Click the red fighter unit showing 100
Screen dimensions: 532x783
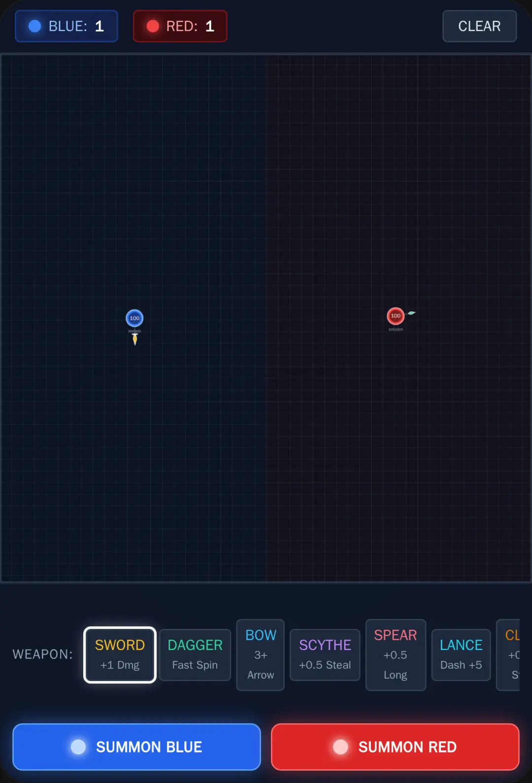(396, 316)
